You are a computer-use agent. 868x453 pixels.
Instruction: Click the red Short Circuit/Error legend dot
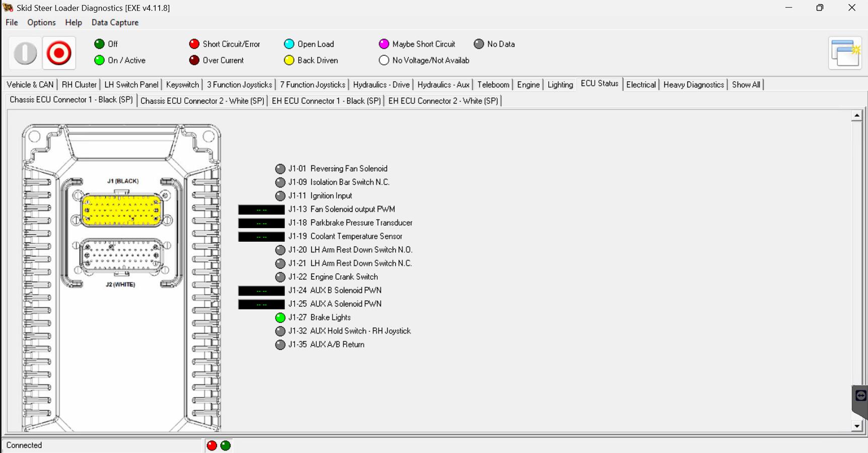coord(194,44)
